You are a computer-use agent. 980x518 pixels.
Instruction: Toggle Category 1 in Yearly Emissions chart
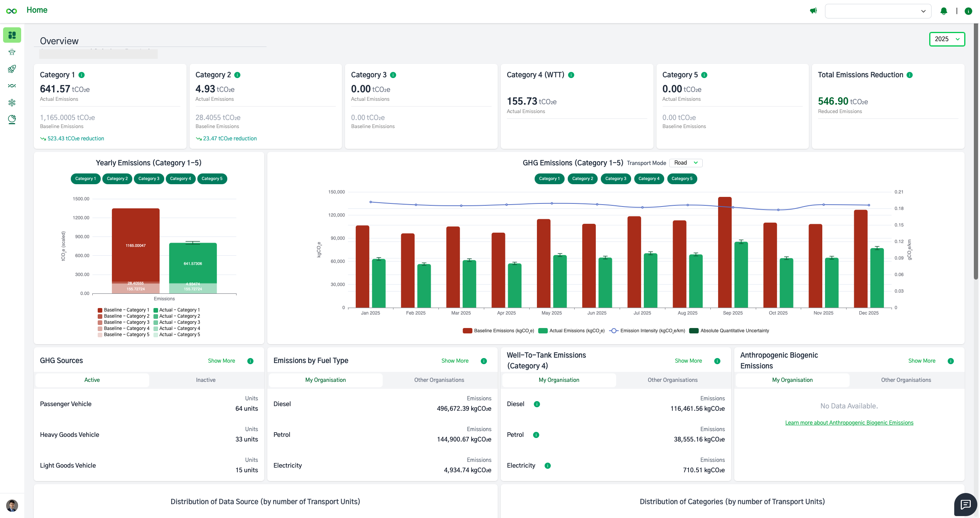[x=85, y=179]
